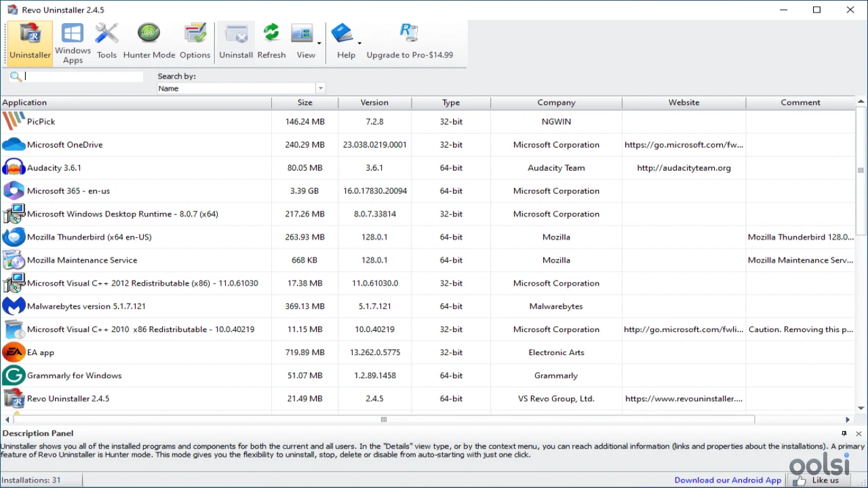This screenshot has width=868, height=488.
Task: Open the Options toolbar icon
Action: coord(195,43)
